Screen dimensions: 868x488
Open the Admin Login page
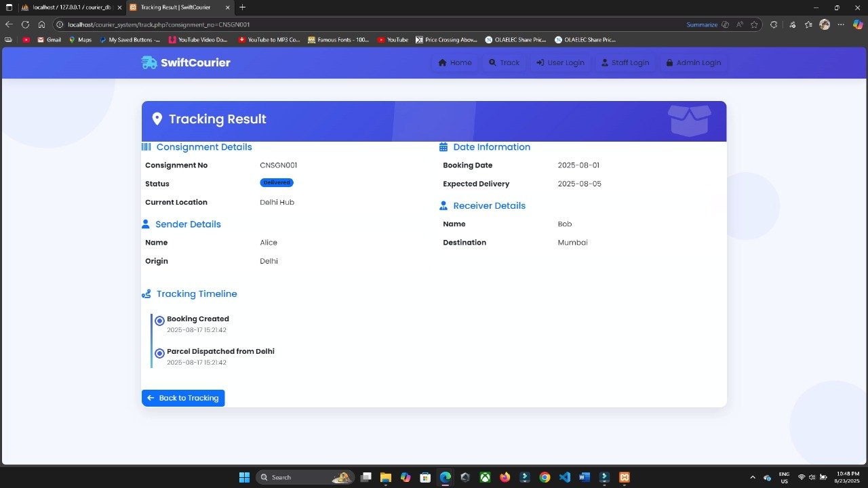point(693,62)
